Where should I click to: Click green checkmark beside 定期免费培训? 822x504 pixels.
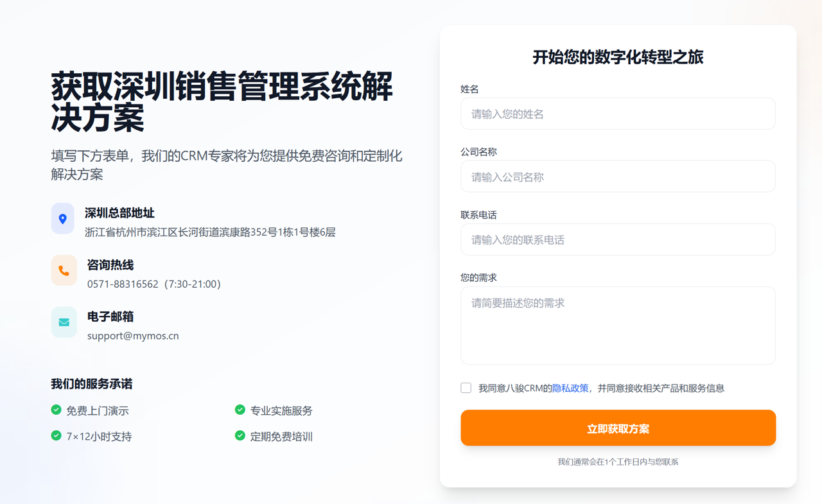(x=240, y=435)
